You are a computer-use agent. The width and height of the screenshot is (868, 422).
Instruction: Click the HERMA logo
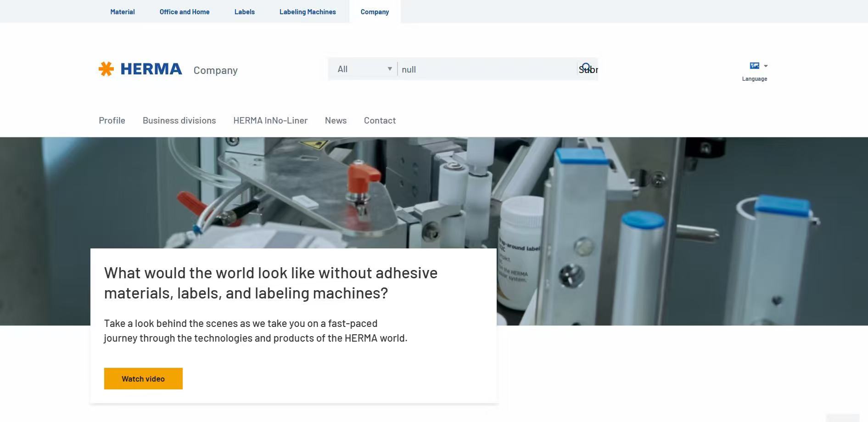point(140,69)
